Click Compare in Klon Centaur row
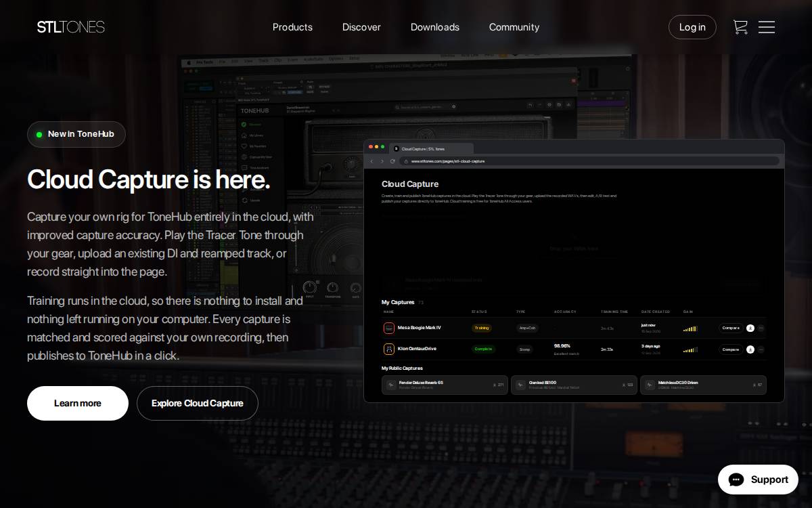 click(x=731, y=350)
